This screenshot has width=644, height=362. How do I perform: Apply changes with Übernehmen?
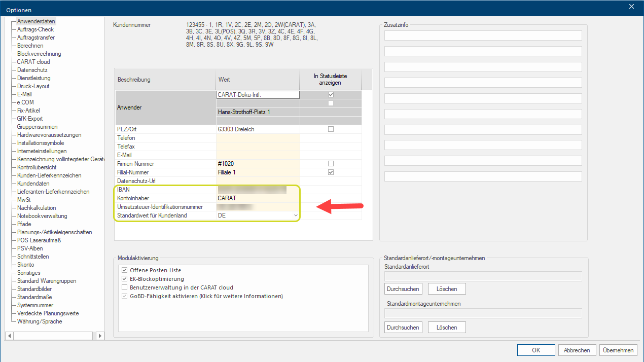click(617, 350)
